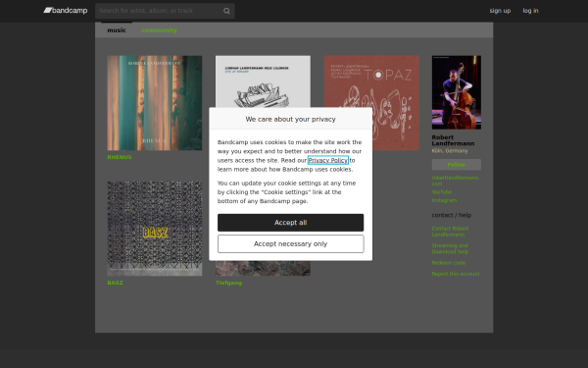
Task: Follow Robert Landfermann
Action: 457,165
